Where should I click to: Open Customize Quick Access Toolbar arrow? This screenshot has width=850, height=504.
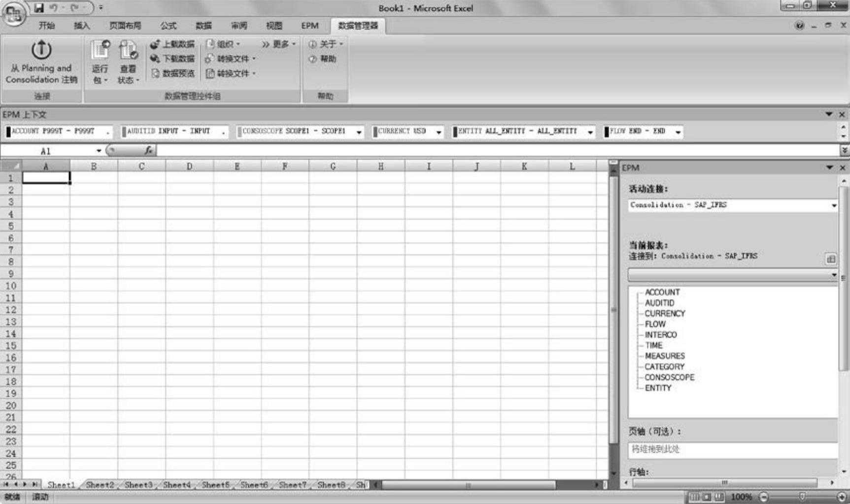click(101, 8)
